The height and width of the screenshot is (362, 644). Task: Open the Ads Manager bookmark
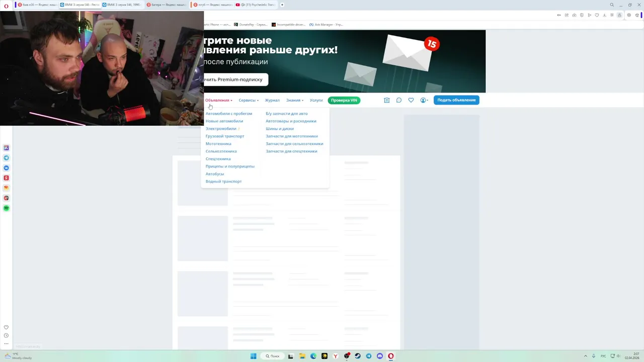(326, 25)
